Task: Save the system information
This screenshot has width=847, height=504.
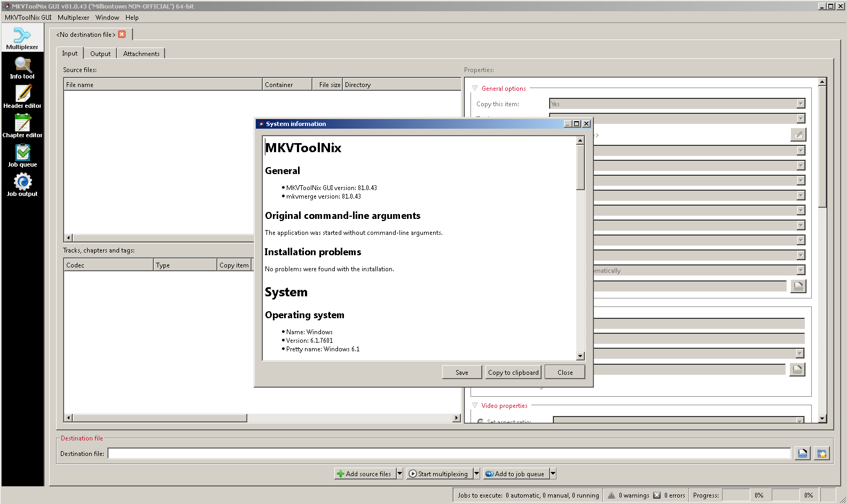Action: point(462,372)
